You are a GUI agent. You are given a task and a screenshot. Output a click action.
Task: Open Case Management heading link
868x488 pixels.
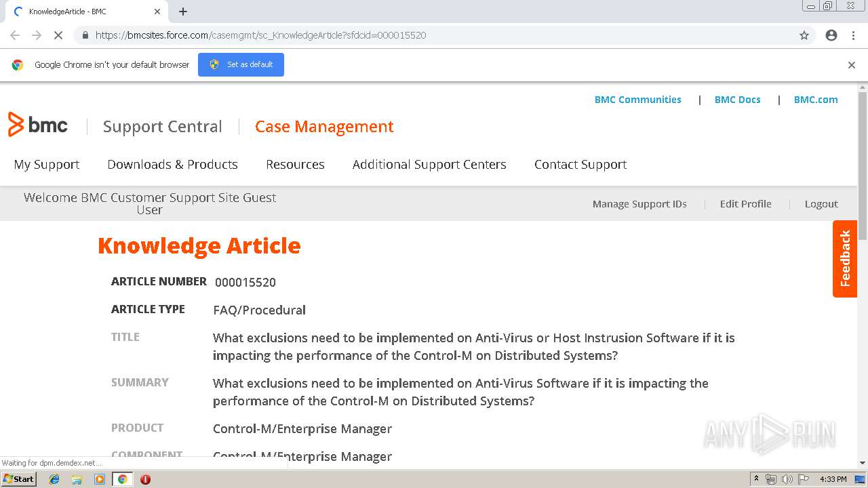[324, 127]
